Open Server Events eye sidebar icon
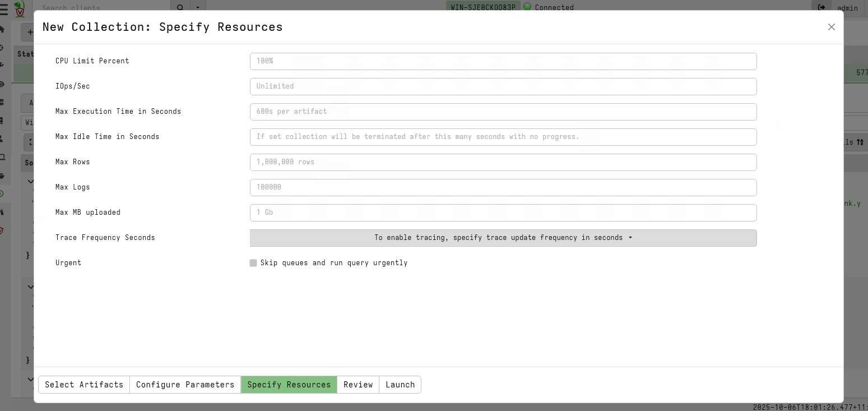Screen dimensions: 868x411 click(2, 84)
